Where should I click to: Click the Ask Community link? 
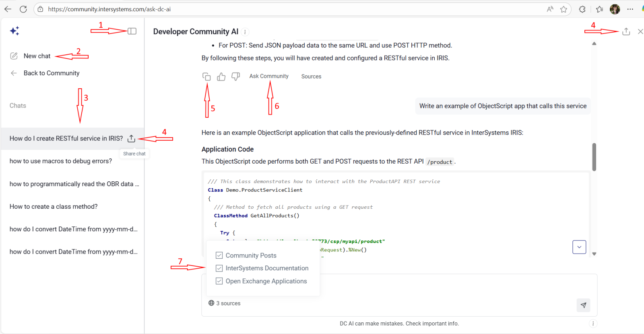click(x=269, y=76)
